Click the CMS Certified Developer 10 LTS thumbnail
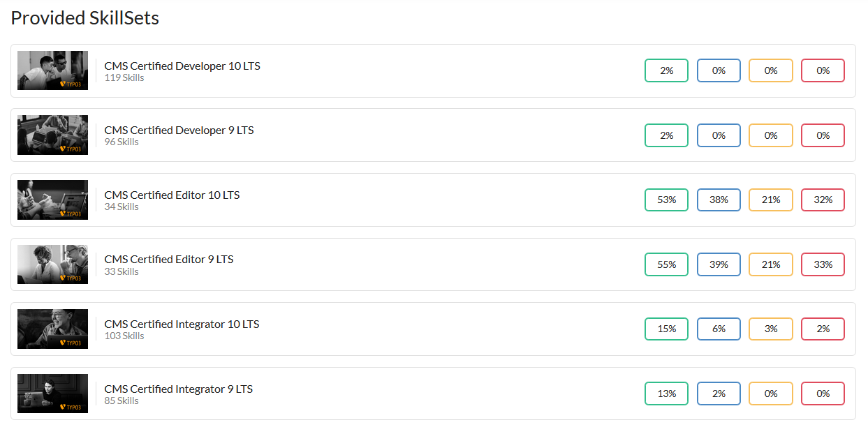868x427 pixels. (x=52, y=70)
